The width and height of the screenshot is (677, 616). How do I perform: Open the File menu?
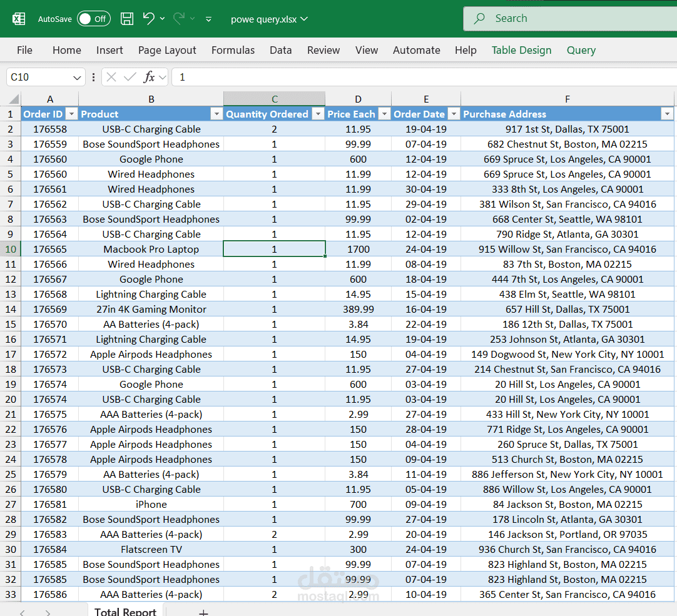click(x=24, y=50)
